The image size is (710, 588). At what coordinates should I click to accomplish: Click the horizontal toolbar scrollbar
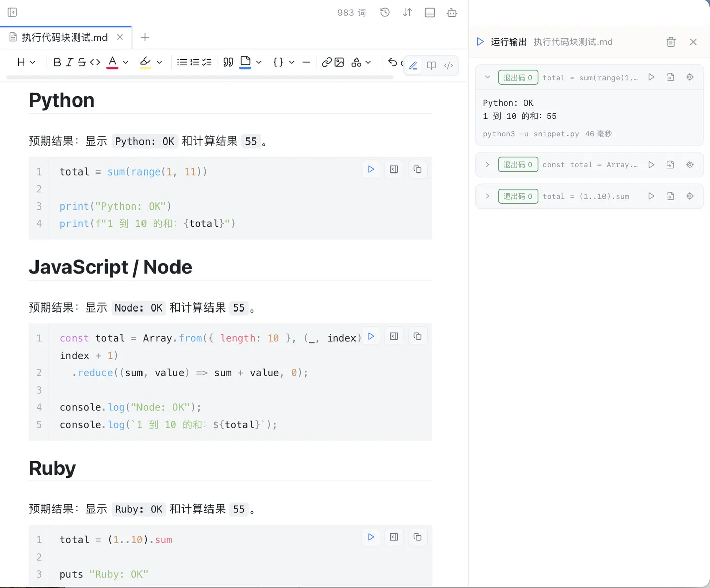[199, 77]
